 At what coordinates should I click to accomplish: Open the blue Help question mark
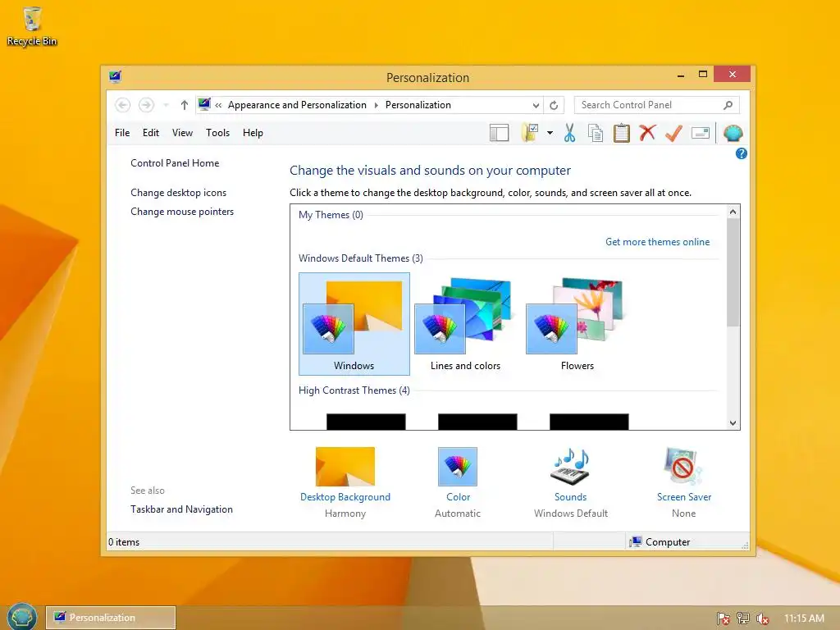[742, 153]
